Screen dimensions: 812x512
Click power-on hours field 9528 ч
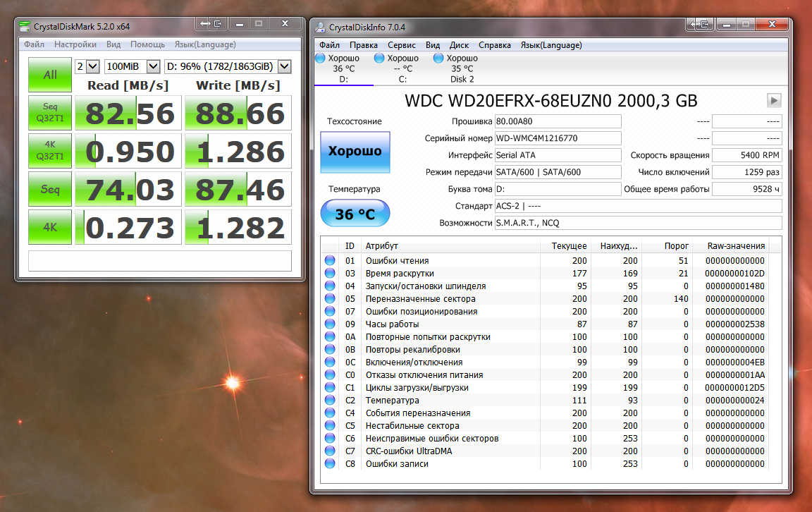[746, 189]
